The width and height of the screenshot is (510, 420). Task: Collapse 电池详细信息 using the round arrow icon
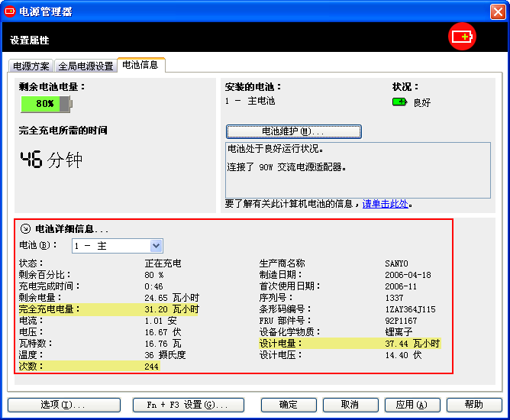coord(25,229)
